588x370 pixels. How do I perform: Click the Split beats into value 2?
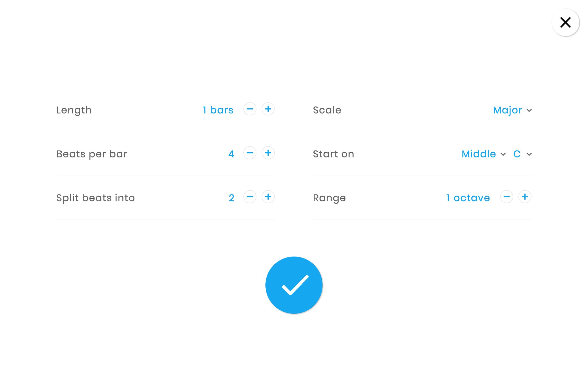(x=231, y=198)
